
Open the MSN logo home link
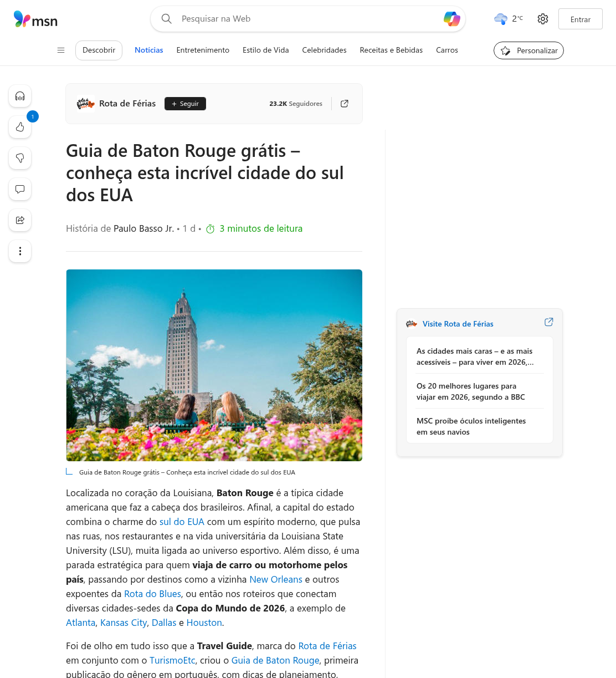click(x=35, y=19)
